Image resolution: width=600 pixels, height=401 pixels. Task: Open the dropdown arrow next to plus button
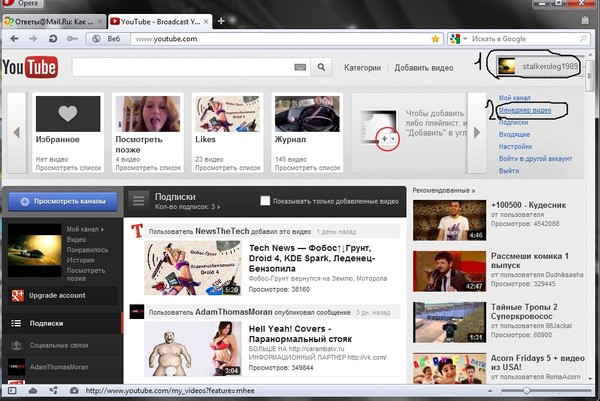coord(393,139)
